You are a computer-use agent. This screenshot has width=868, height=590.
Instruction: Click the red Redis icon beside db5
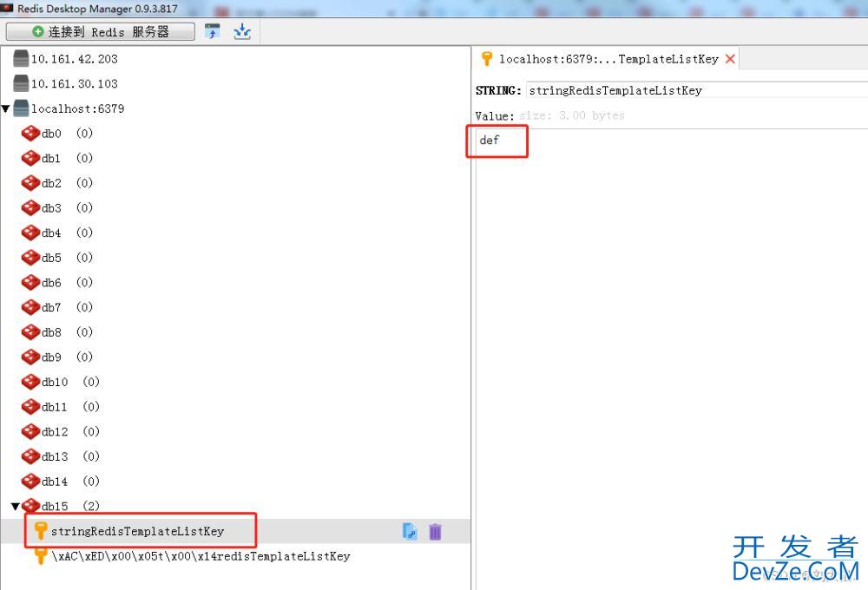(30, 258)
